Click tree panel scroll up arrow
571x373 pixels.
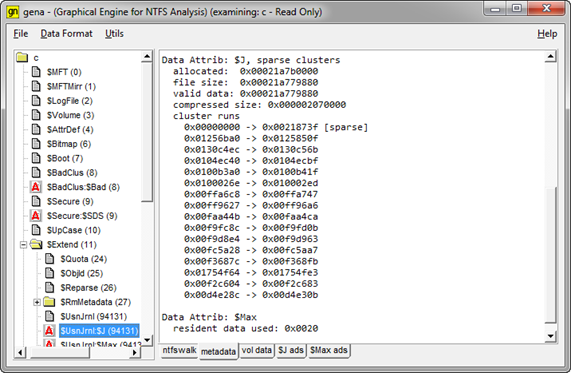(x=147, y=56)
